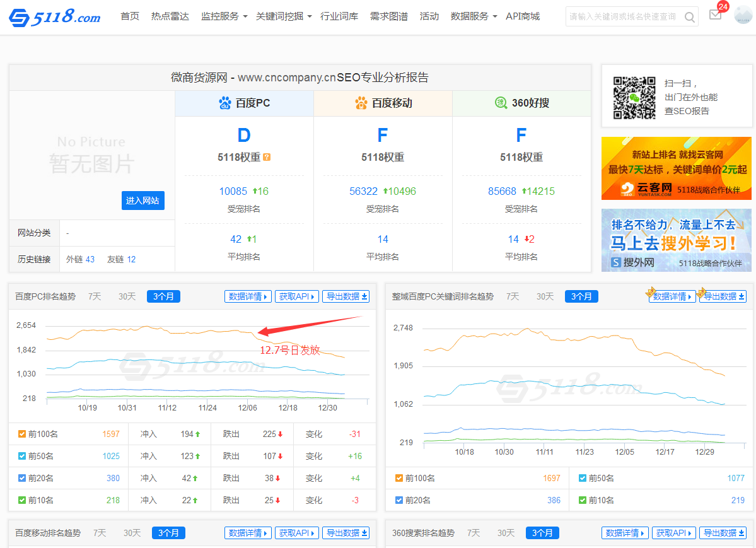756x548 pixels.
Task: Click 数据详情 in 百度PC排名趋势
Action: [x=248, y=296]
